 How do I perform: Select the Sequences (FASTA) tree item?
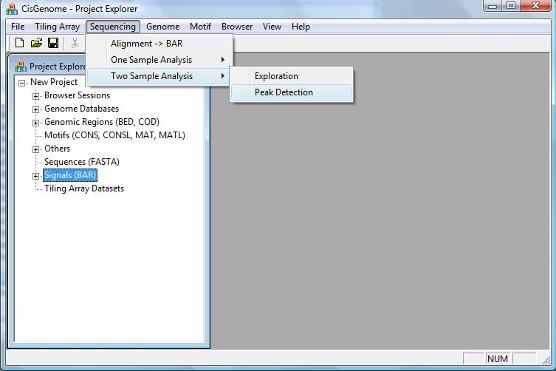(82, 162)
